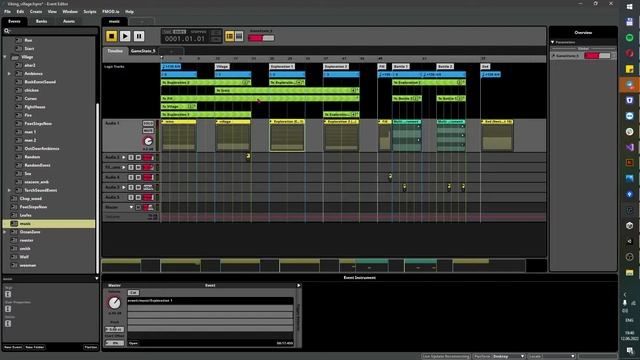Screen dimensions: 640x360
Task: Click the End marker on timeline
Action: pos(485,66)
